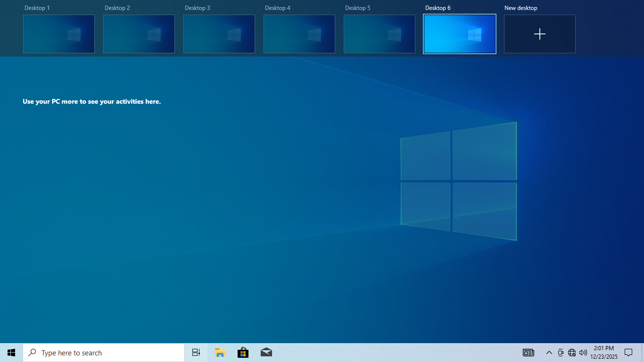Open the notification Action Center
Screen dimensions: 644x362
point(628,353)
